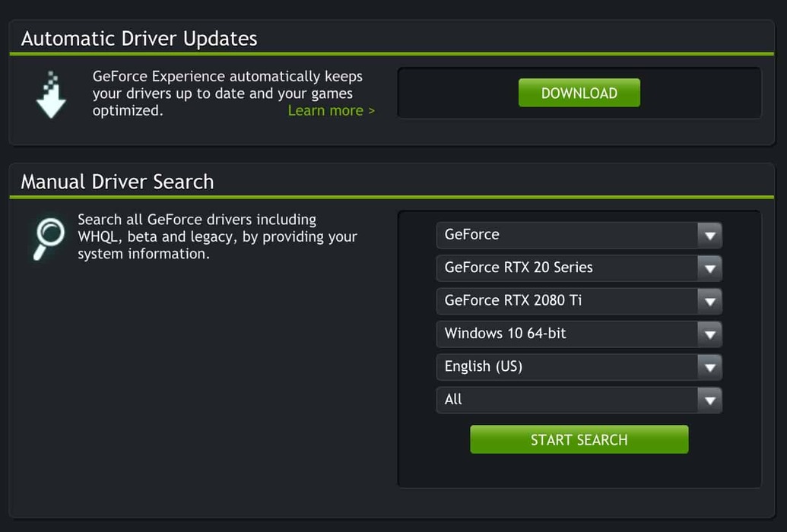This screenshot has width=787, height=532.
Task: Open the GeForce RTX 2080 Ti dropdown
Action: click(x=579, y=301)
